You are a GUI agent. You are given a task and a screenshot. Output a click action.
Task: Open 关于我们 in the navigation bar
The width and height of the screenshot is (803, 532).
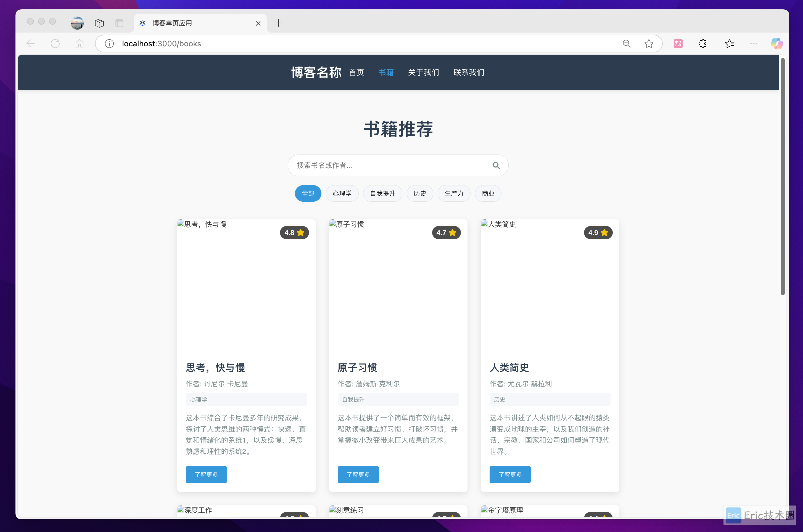click(423, 72)
